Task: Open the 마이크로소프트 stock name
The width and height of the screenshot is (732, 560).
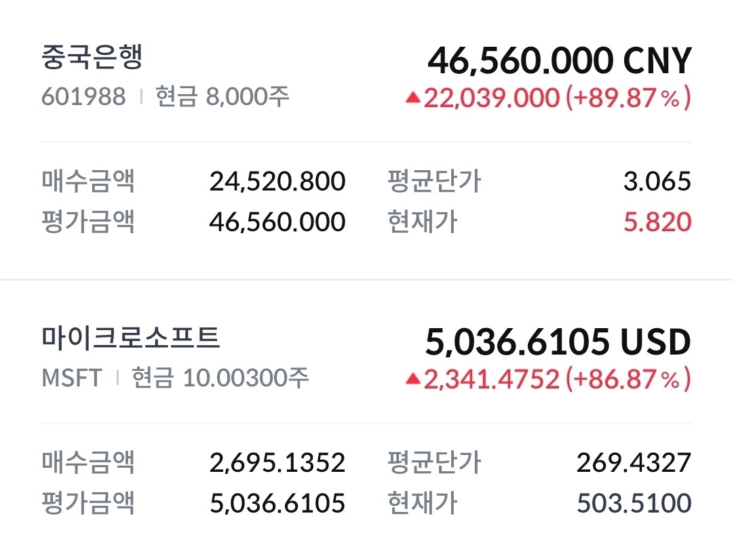Action: click(x=131, y=338)
